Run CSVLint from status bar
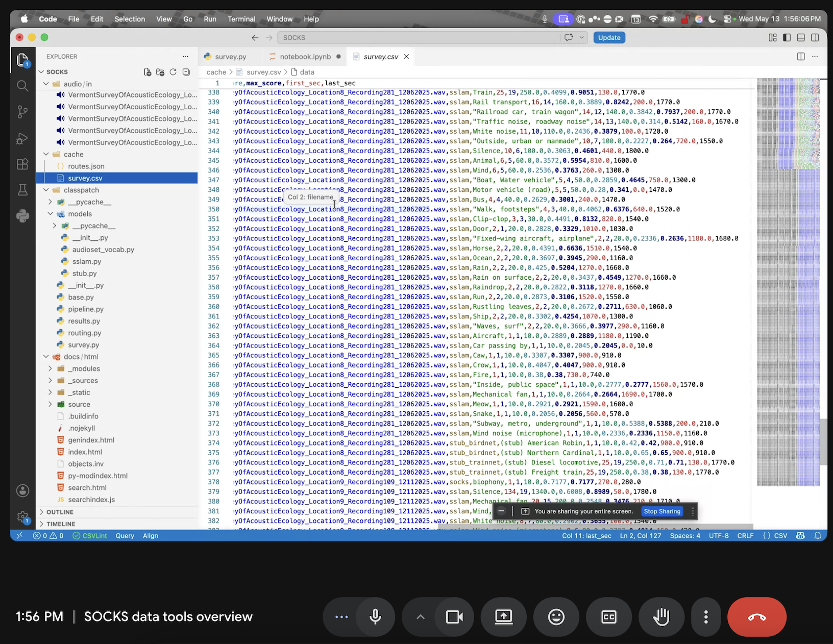 pos(90,536)
